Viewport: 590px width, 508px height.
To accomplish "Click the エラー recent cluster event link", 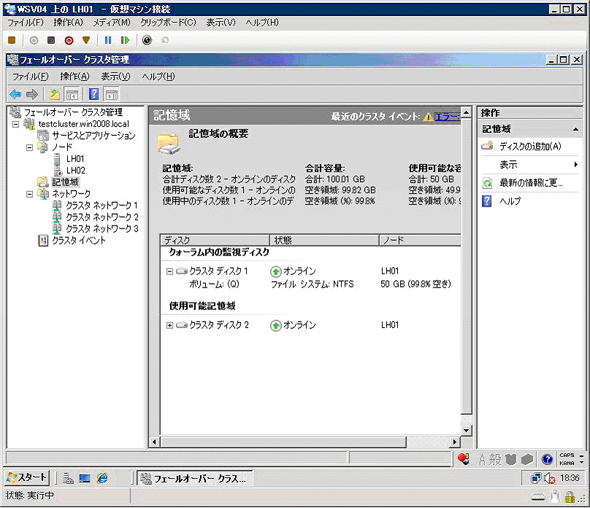I will [x=447, y=117].
